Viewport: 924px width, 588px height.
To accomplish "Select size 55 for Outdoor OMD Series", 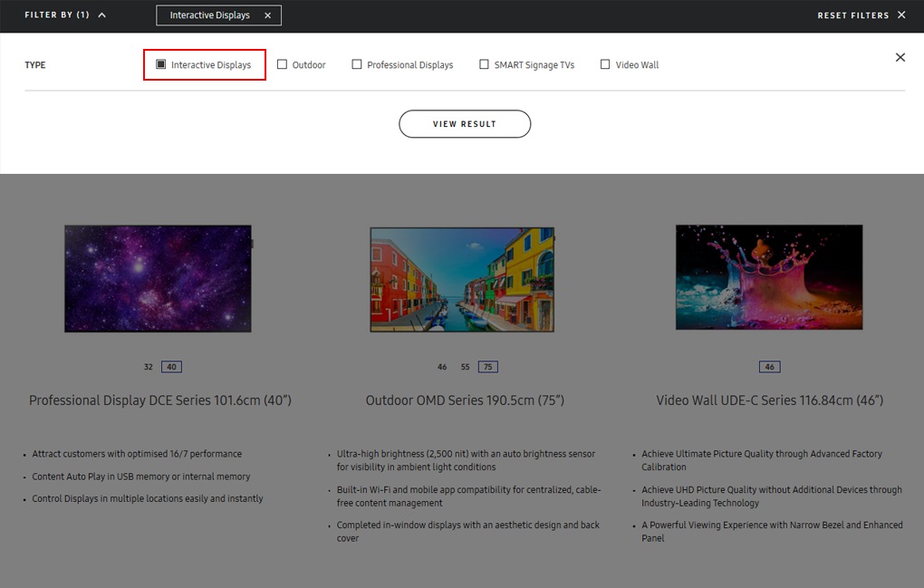I will click(465, 366).
